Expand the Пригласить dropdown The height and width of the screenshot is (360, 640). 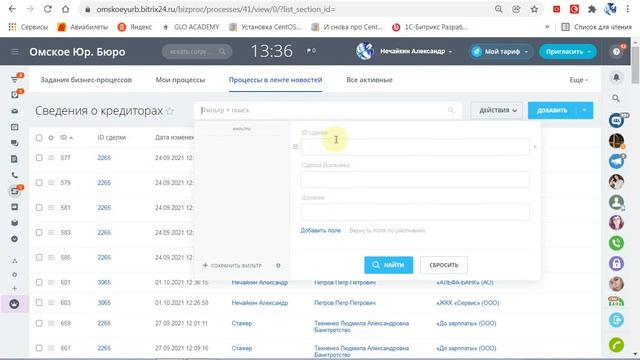point(589,52)
